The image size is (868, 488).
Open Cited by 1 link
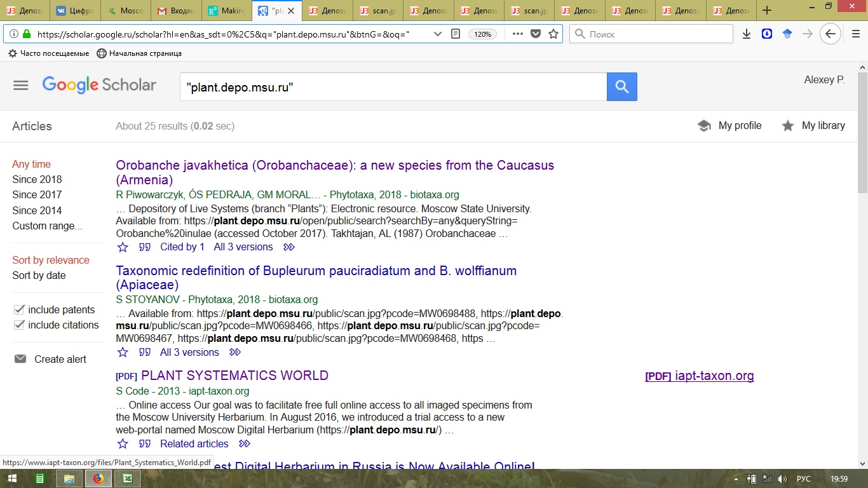click(182, 247)
